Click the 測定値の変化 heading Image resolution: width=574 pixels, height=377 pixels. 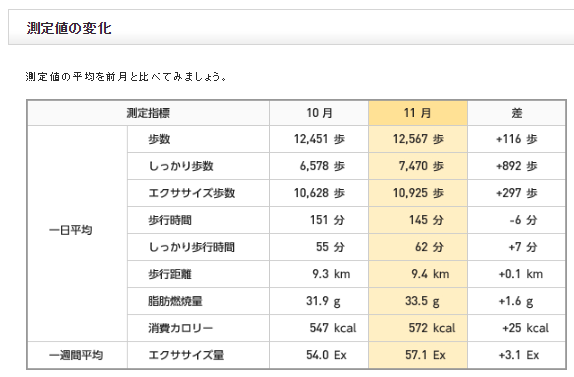point(69,28)
